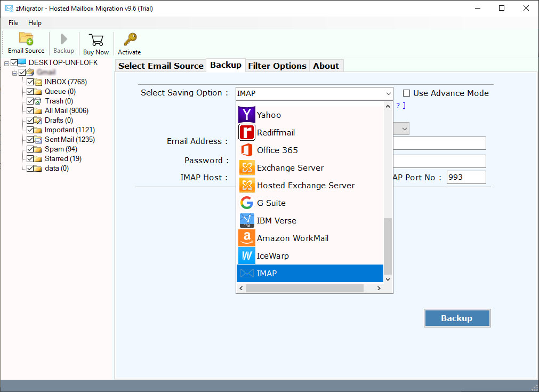Open the Help menu
The height and width of the screenshot is (392, 539).
[x=35, y=23]
